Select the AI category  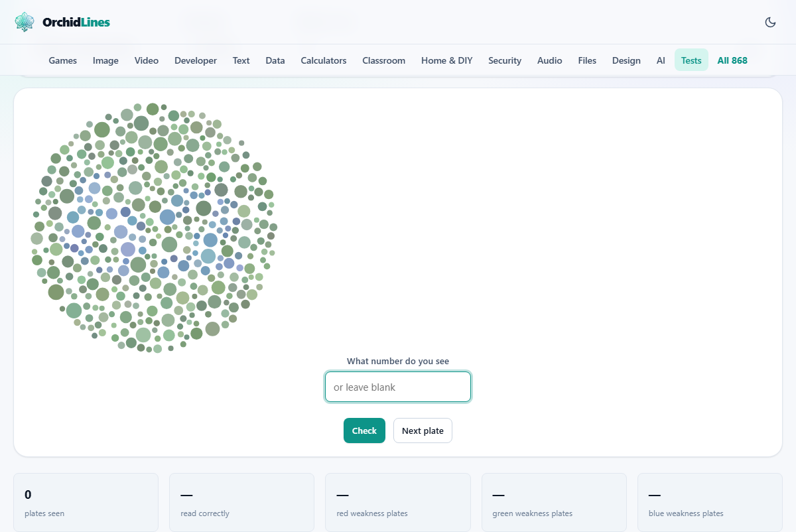click(x=661, y=60)
